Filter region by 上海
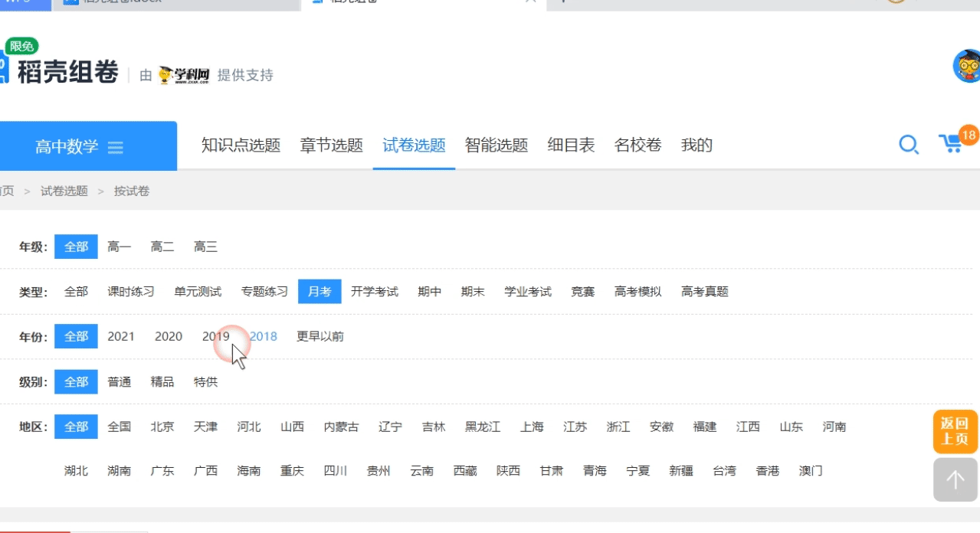Image resolution: width=980 pixels, height=533 pixels. pyautogui.click(x=532, y=427)
